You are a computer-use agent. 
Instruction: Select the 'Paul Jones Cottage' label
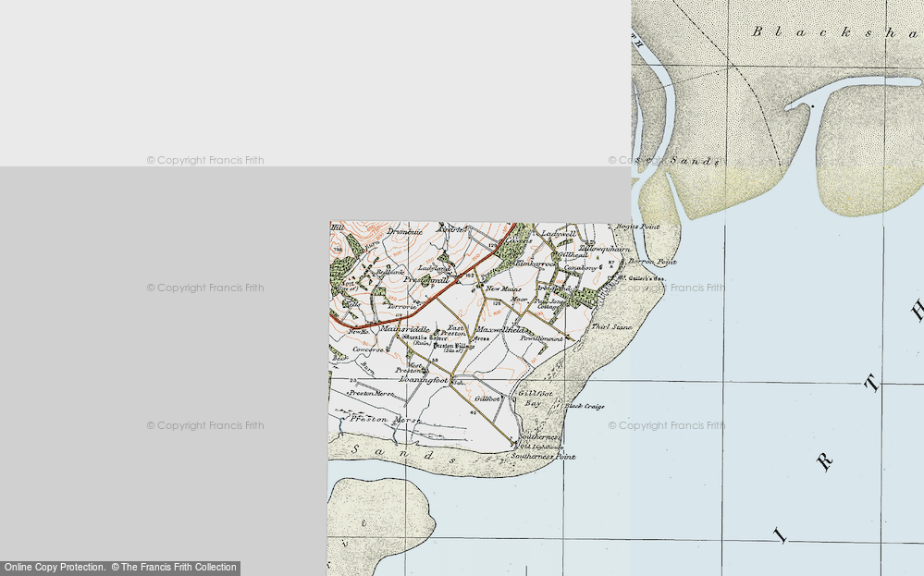pos(549,304)
